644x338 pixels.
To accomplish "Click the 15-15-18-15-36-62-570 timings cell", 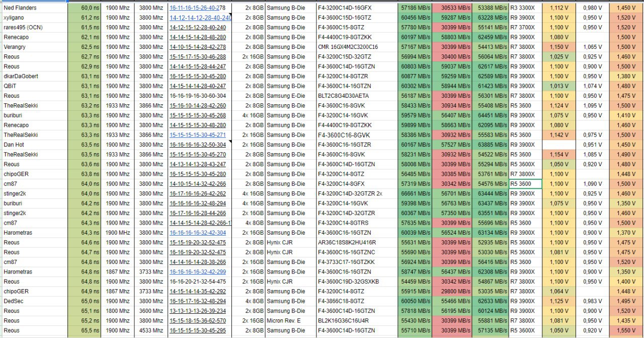I will tap(199, 320).
